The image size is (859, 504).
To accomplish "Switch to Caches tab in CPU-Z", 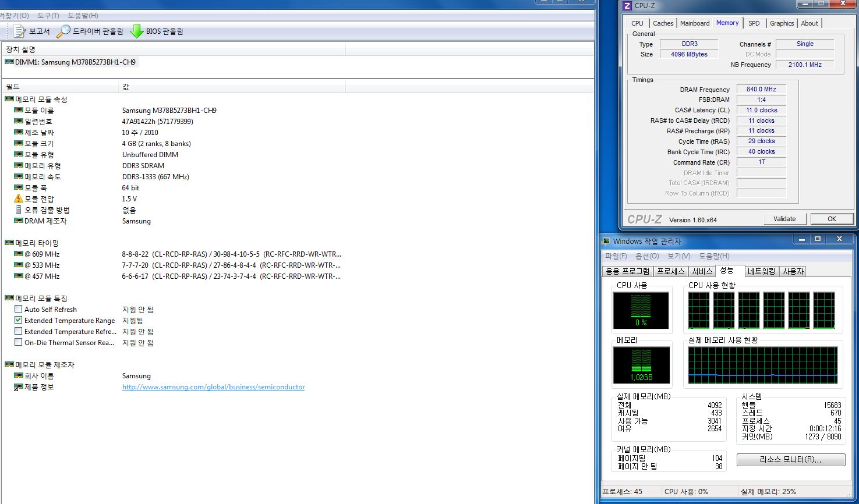I will pos(663,23).
